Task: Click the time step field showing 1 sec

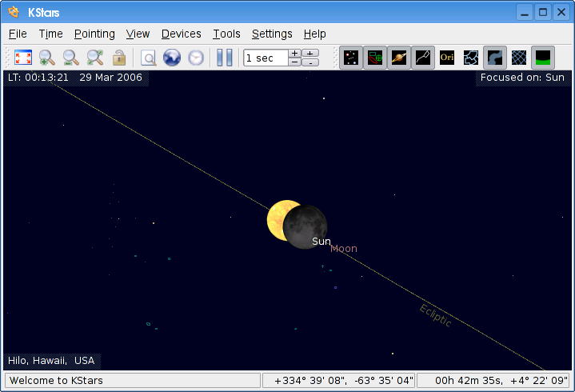Action: [x=266, y=58]
